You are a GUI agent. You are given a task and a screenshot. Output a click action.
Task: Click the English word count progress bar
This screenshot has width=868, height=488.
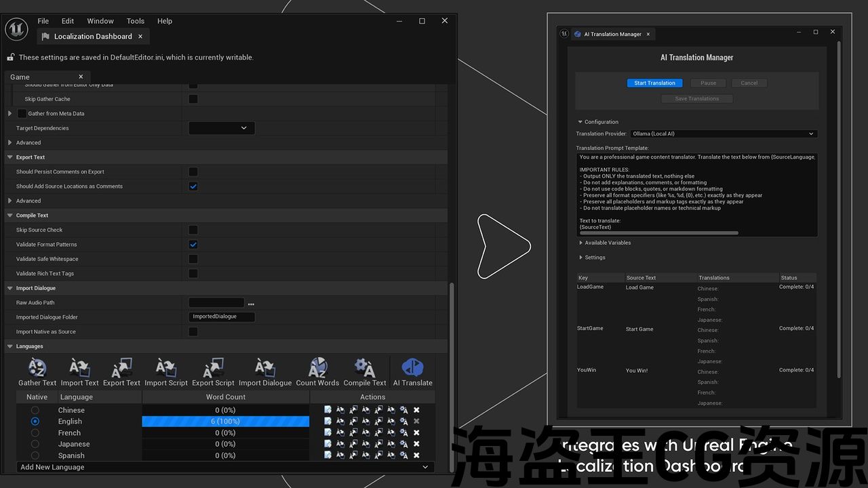pyautogui.click(x=226, y=422)
